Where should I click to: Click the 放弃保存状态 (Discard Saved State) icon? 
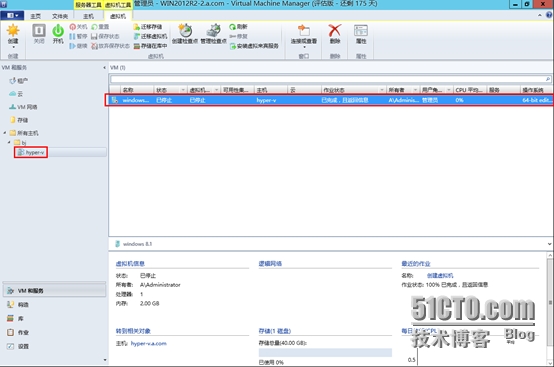click(94, 46)
